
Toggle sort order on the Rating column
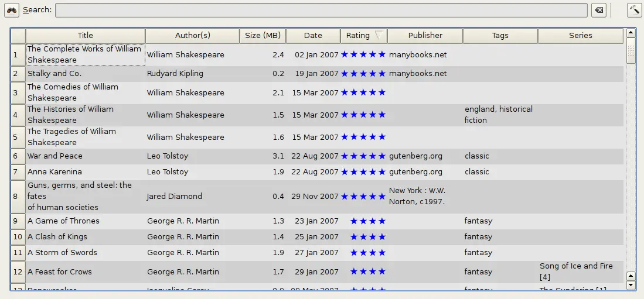tap(363, 36)
